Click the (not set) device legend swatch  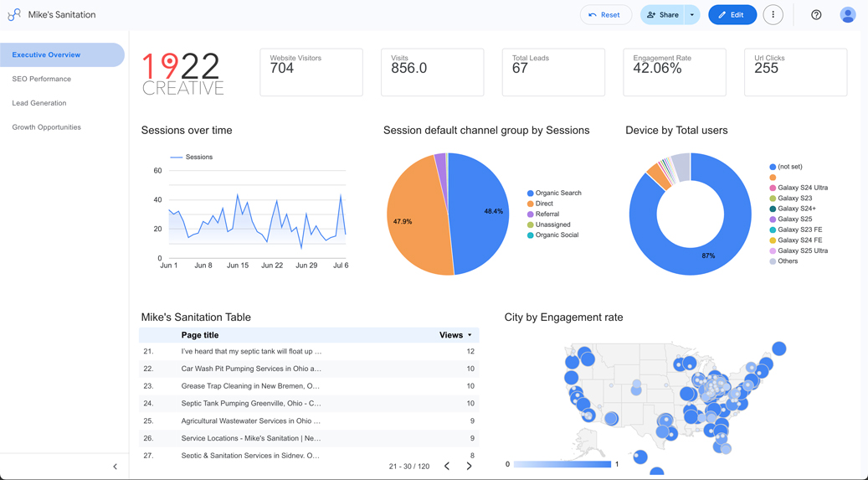(x=773, y=167)
